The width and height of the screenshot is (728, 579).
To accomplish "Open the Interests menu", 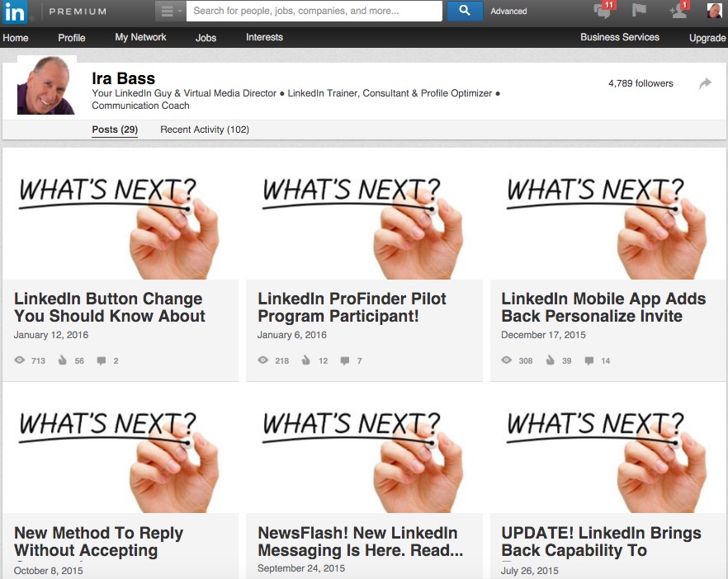I will [x=264, y=37].
